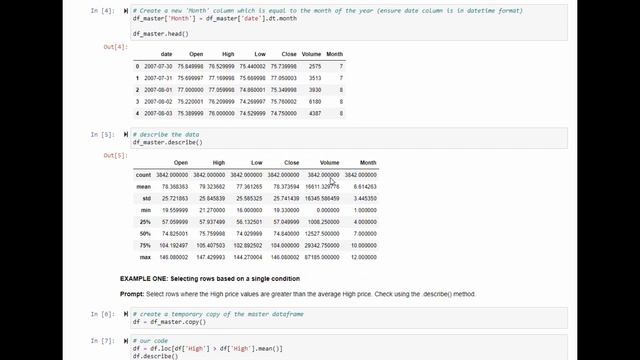The image size is (640, 360).
Task: Click inside the df_master.describe() code cell
Action: pyautogui.click(x=349, y=138)
